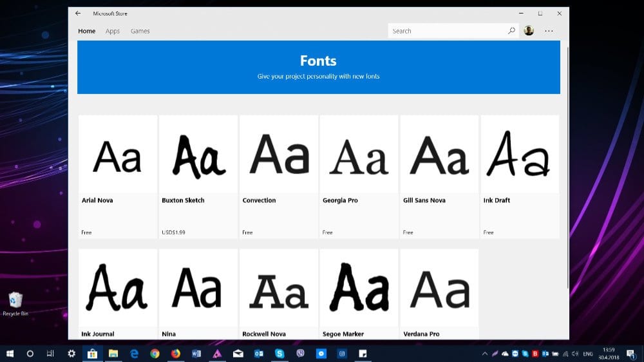
Task: Open the Buxton Sketch font preview
Action: click(198, 155)
